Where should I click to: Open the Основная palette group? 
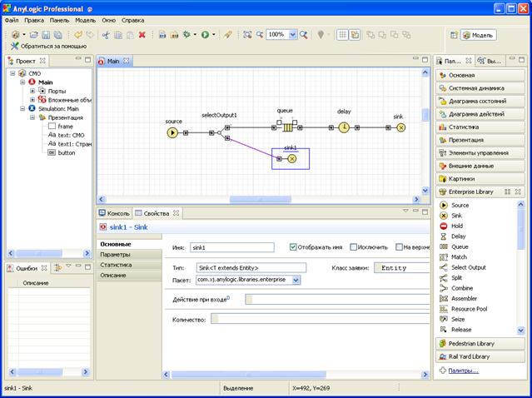480,75
